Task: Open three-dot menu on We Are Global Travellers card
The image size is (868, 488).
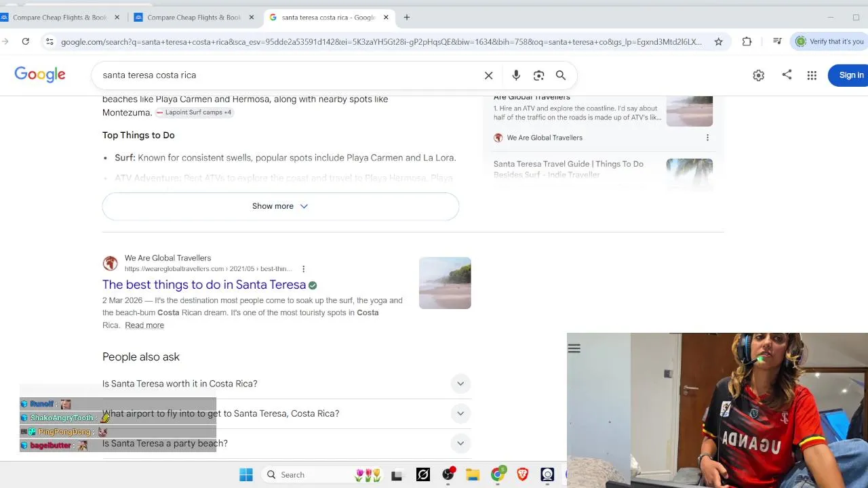Action: click(707, 138)
